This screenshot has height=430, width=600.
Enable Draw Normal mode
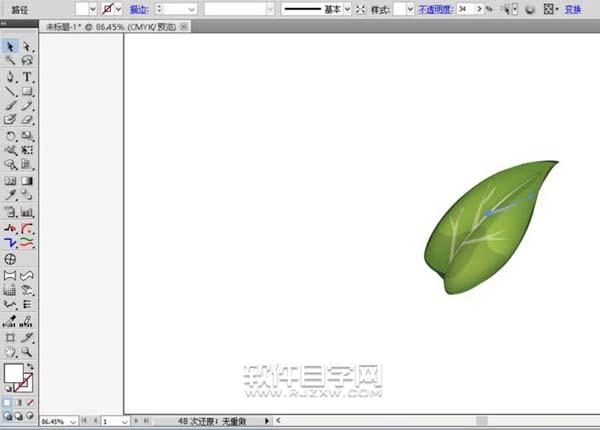tap(7, 415)
